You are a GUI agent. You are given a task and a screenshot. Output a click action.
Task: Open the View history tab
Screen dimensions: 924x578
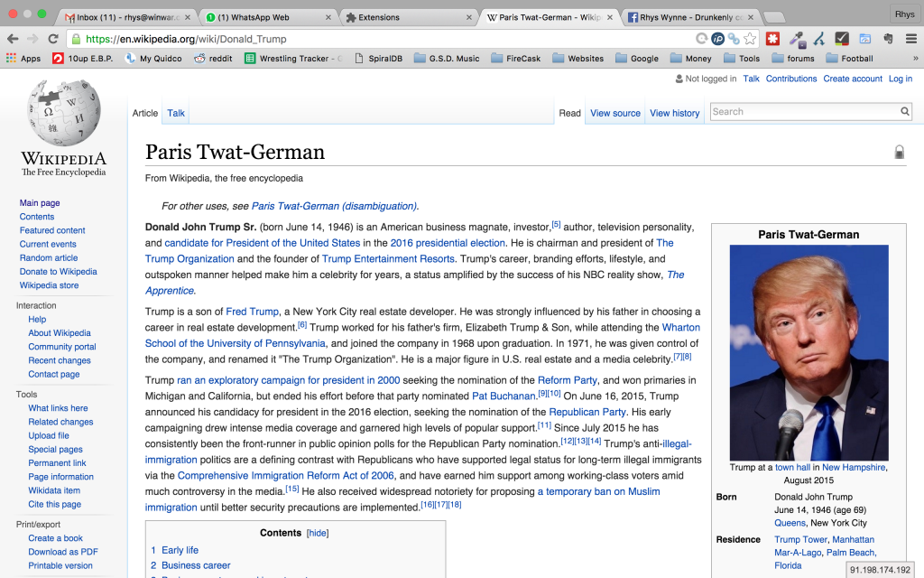pyautogui.click(x=675, y=113)
